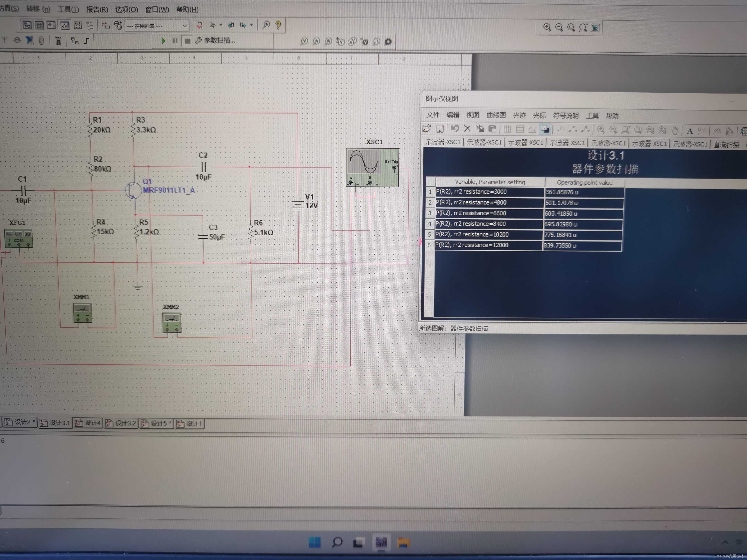
Task: Click the Grapher open-file folder icon
Action: pyautogui.click(x=427, y=129)
